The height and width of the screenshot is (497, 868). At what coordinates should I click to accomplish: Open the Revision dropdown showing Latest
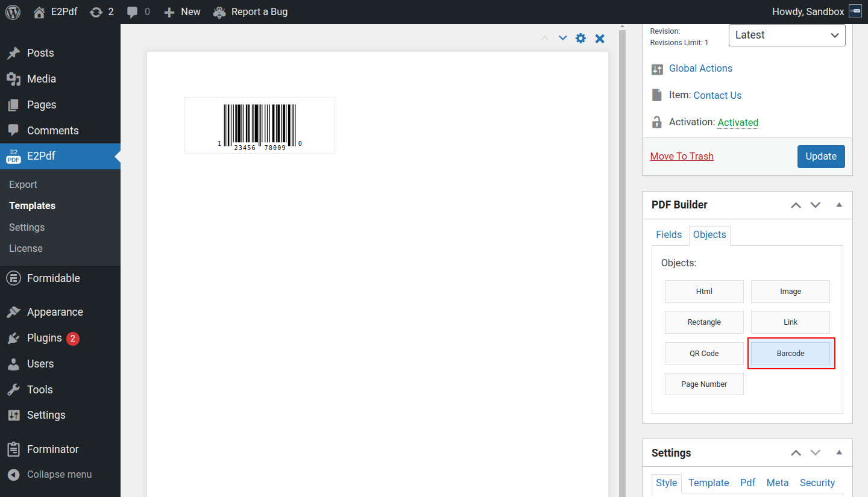tap(787, 35)
